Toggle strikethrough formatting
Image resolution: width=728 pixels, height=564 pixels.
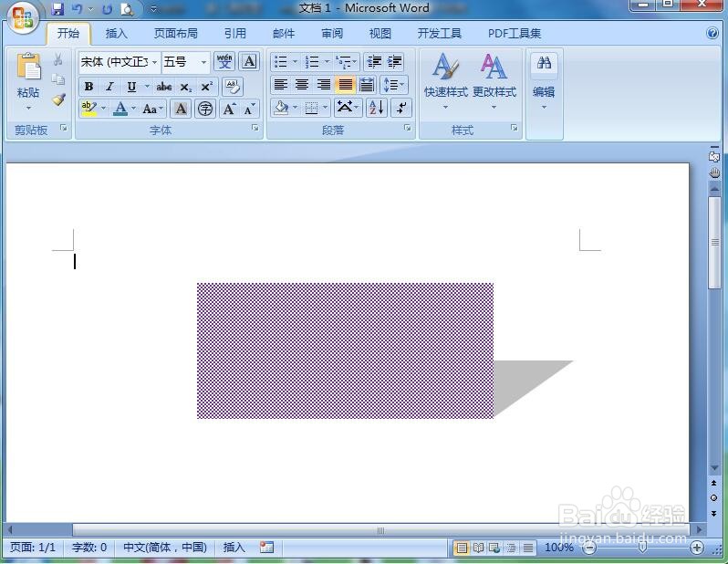pyautogui.click(x=164, y=87)
